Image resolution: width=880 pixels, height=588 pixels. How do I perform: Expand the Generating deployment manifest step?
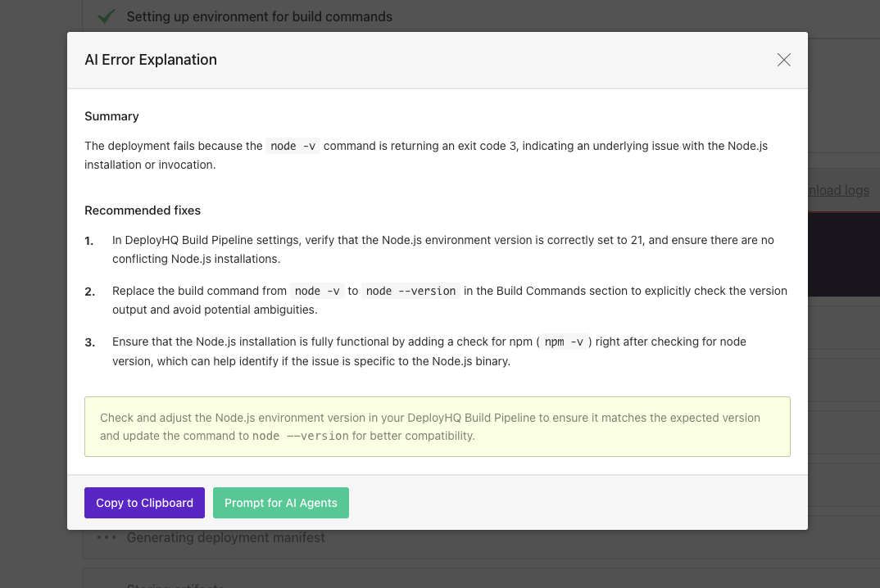[x=226, y=537]
